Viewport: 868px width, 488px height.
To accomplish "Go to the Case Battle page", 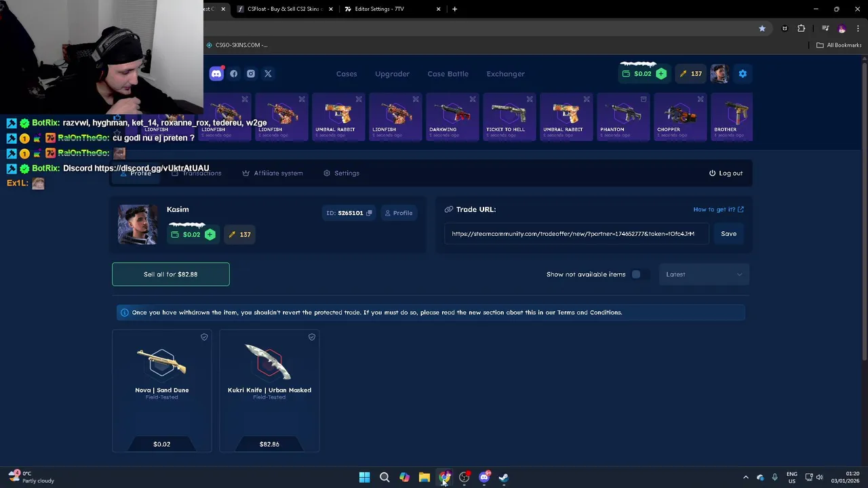I will pyautogui.click(x=448, y=74).
